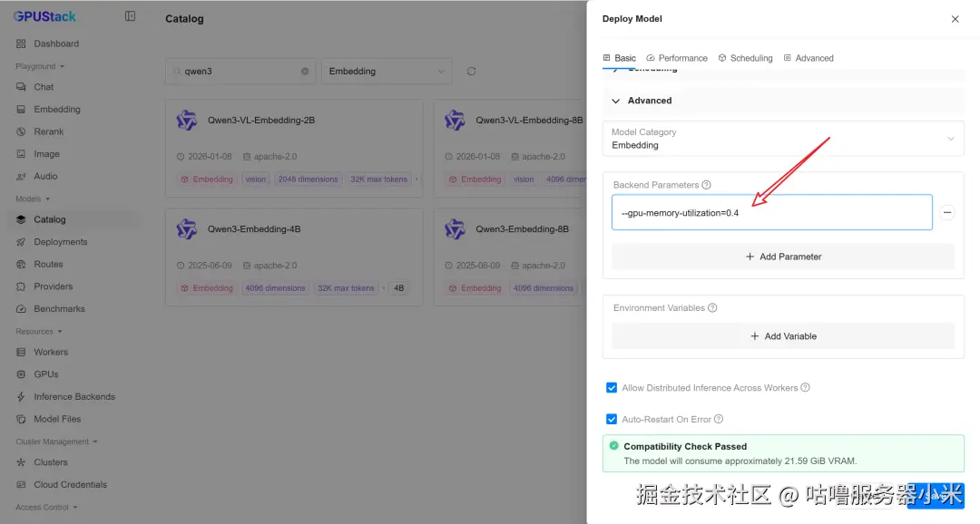Viewport: 980px width, 524px height.
Task: Click the 2048 dimensions tag
Action: (309, 180)
